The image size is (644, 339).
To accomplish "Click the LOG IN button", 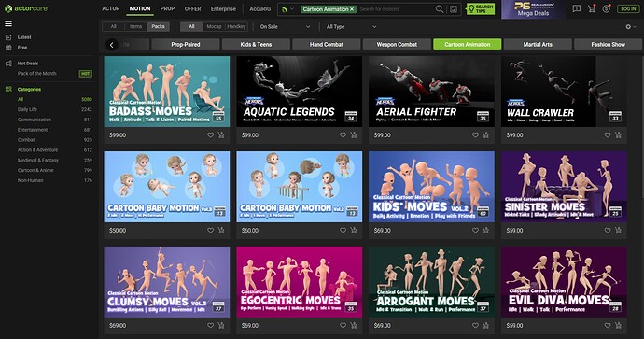I will point(628,8).
